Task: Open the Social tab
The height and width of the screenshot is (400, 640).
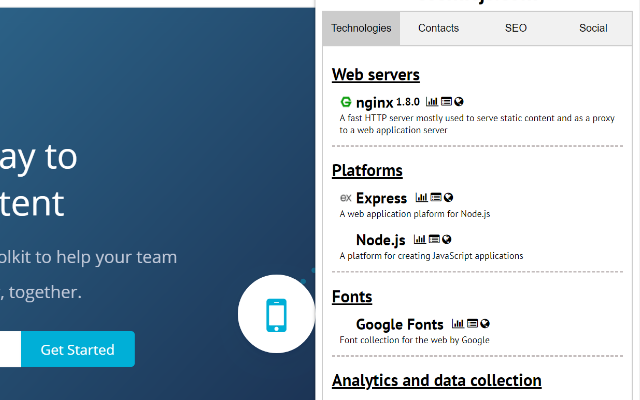Action: [x=593, y=28]
